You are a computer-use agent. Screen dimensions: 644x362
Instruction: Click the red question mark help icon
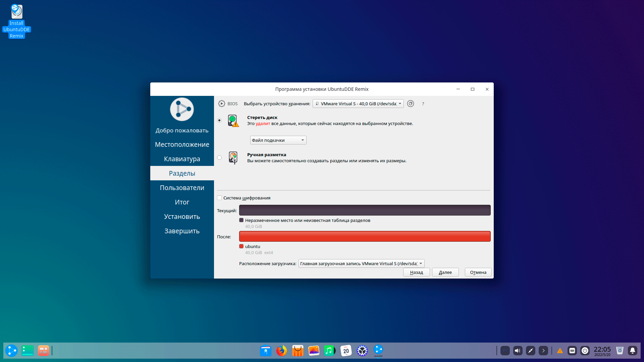(x=423, y=104)
